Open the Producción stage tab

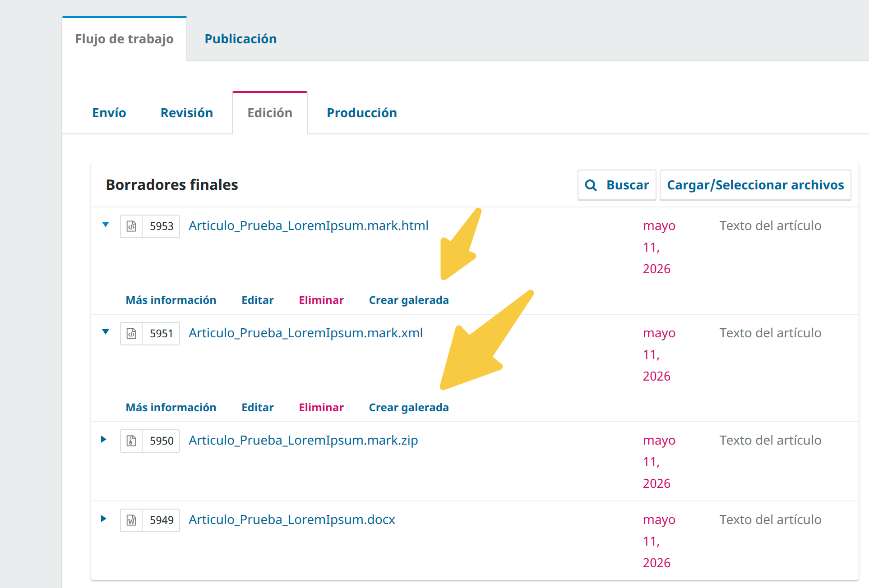[362, 113]
